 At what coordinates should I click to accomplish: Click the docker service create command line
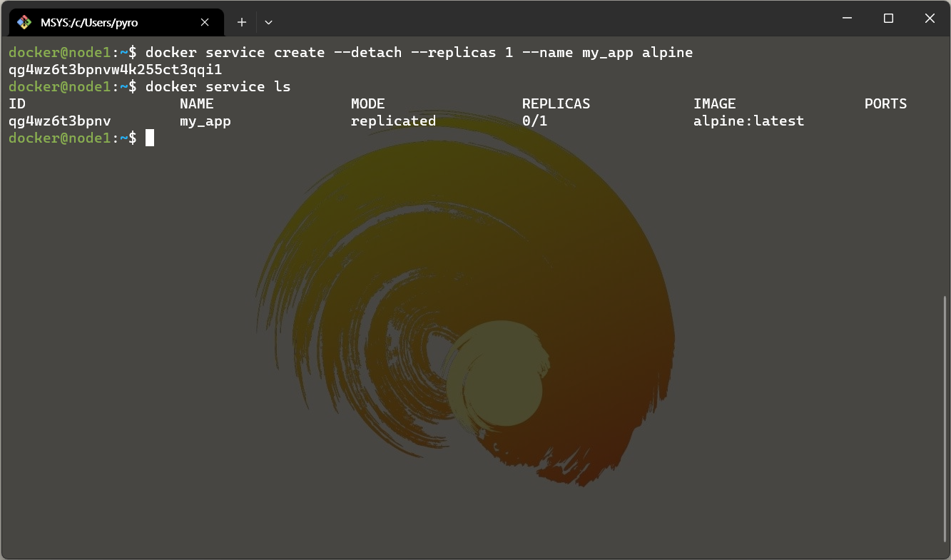419,52
